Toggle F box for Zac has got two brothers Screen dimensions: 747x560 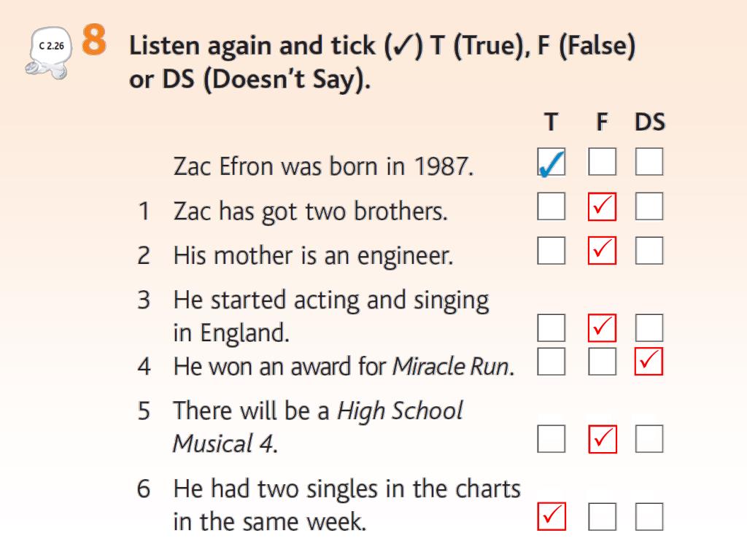[x=602, y=206]
